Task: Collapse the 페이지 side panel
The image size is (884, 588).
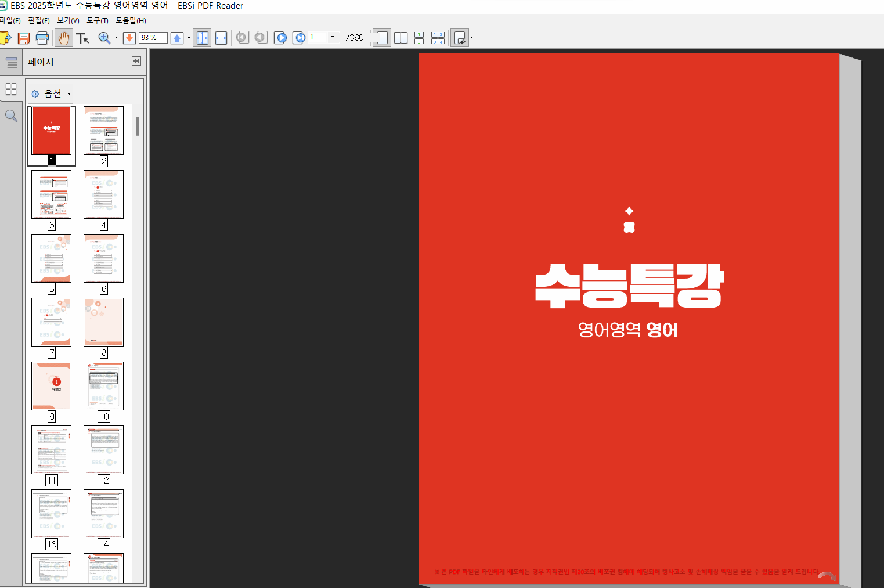Action: (x=136, y=61)
